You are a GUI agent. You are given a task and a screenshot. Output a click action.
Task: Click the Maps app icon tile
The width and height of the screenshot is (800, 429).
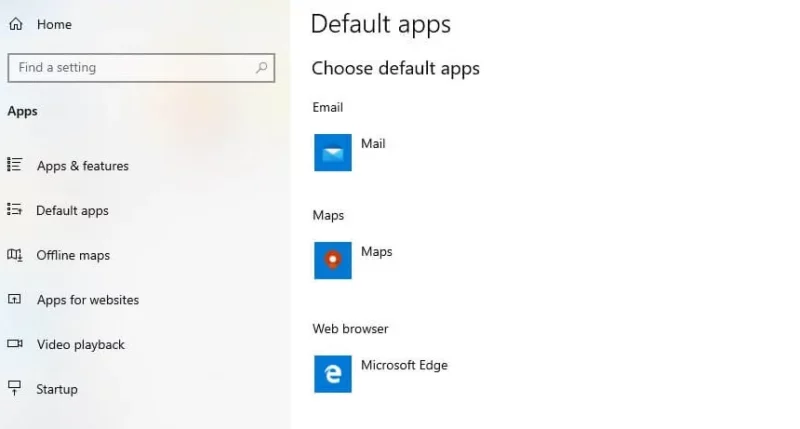pyautogui.click(x=333, y=260)
